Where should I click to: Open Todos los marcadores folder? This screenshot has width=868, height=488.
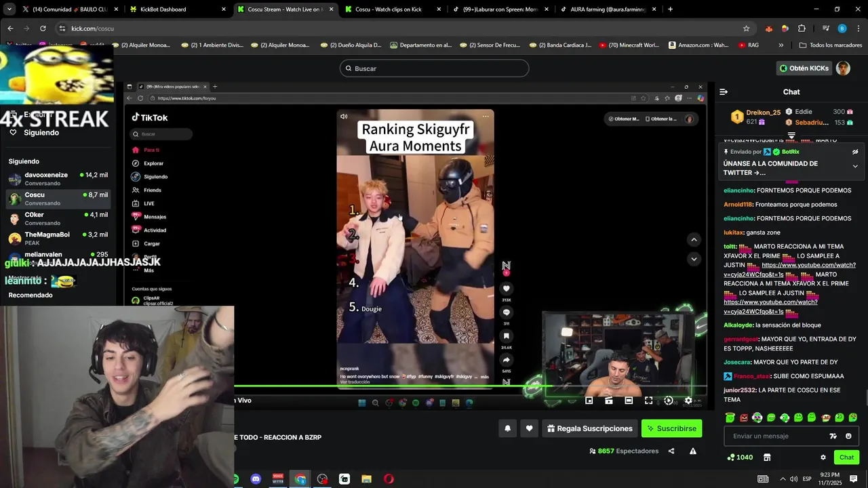tap(831, 45)
